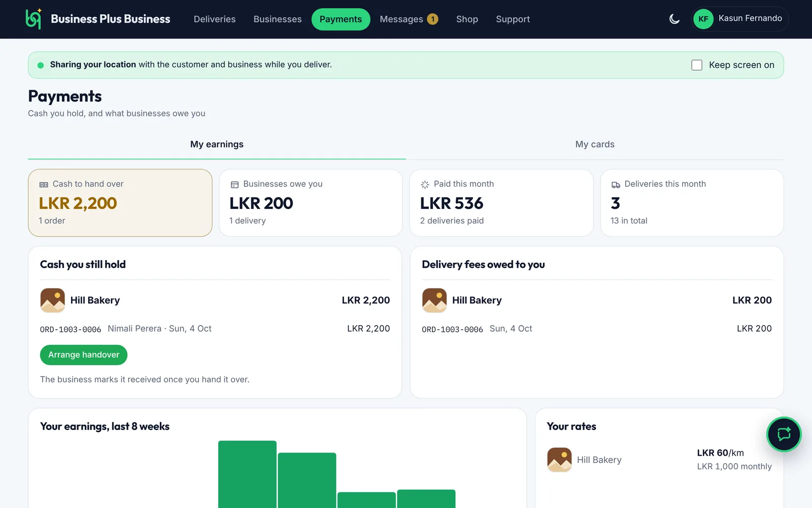The height and width of the screenshot is (508, 812).
Task: Click the tallest earnings chart bar
Action: pos(247,474)
